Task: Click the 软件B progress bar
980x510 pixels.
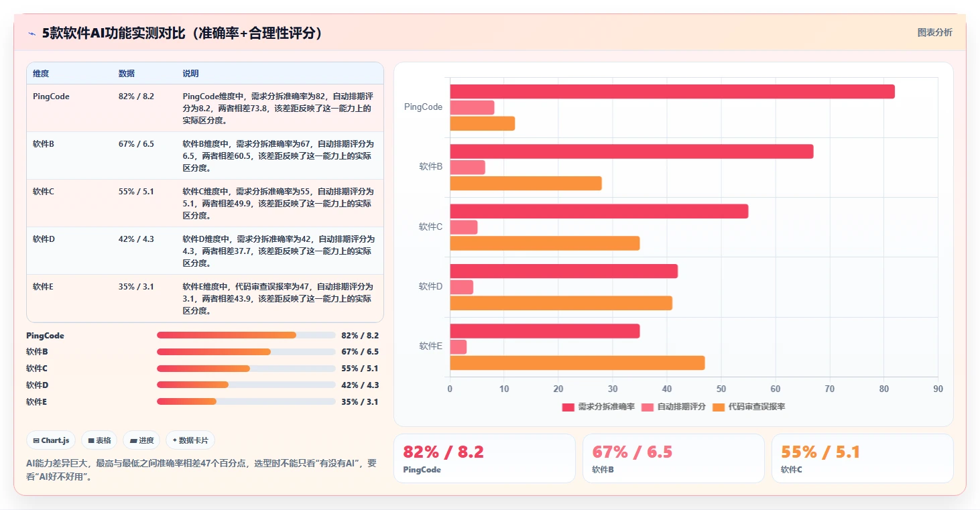Action: coord(246,352)
